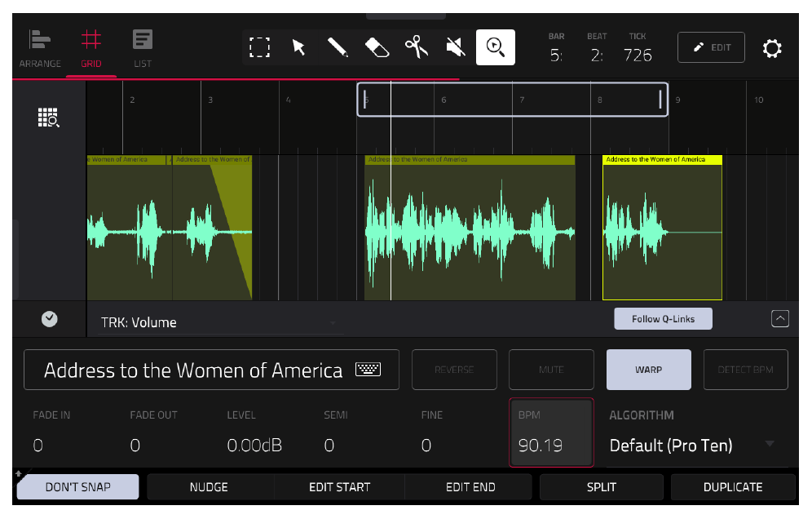Select the mute speaker tool

[456, 47]
